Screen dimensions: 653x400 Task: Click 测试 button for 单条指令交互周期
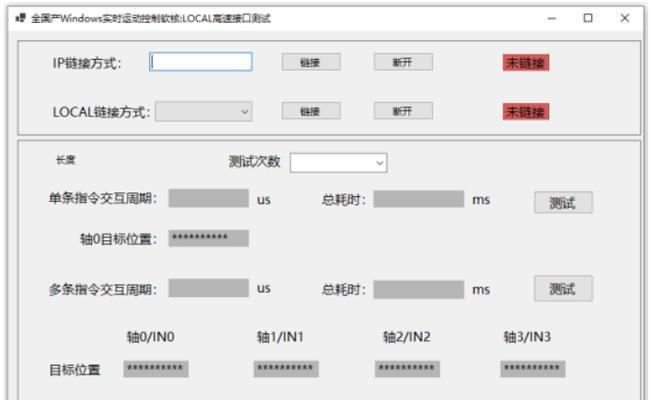(563, 202)
